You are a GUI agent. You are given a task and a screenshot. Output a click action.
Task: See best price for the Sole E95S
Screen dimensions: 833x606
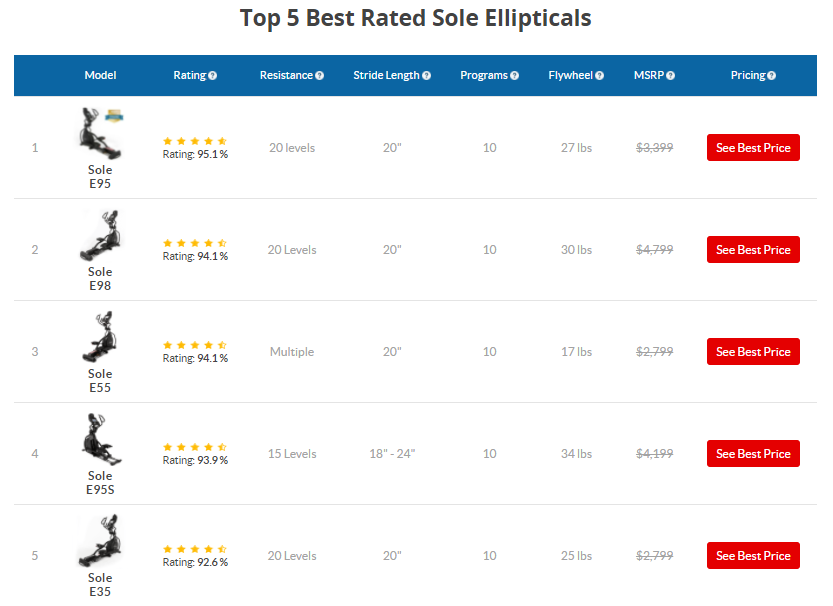(753, 454)
